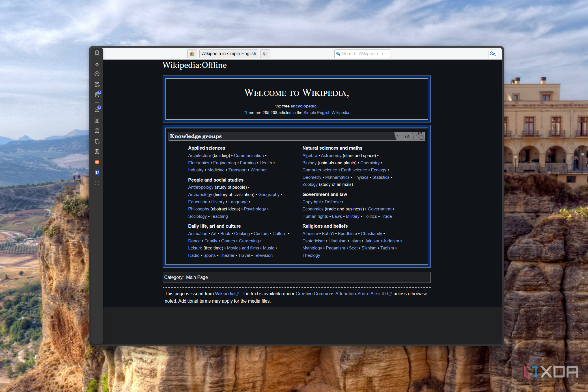588x392 pixels.
Task: Open the Medicine link
Action: pos(216,170)
